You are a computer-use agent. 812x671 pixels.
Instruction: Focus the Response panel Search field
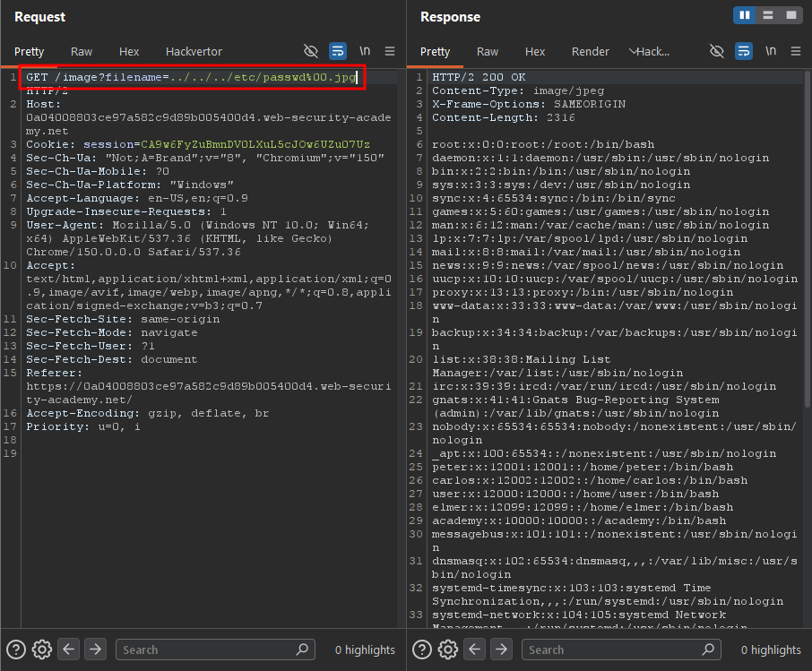[621, 649]
